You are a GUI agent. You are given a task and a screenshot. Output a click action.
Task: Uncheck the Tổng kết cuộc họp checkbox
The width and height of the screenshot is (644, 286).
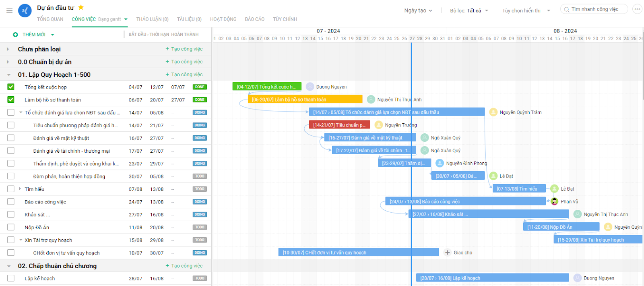tap(11, 87)
